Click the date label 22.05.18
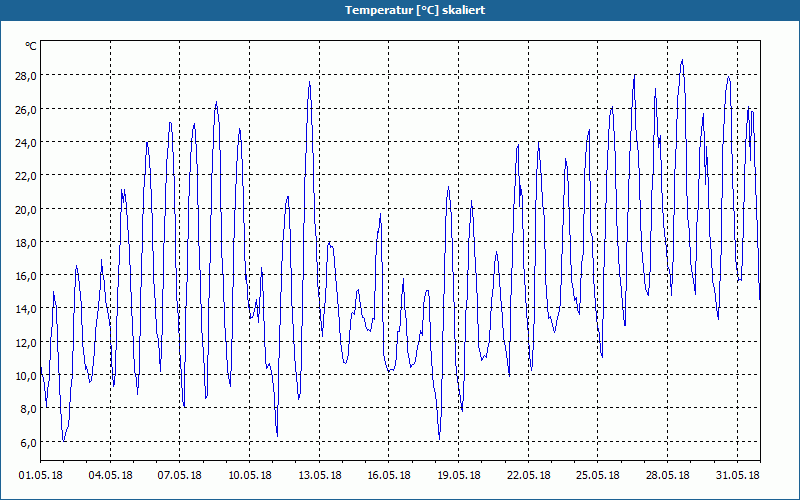 pyautogui.click(x=529, y=476)
